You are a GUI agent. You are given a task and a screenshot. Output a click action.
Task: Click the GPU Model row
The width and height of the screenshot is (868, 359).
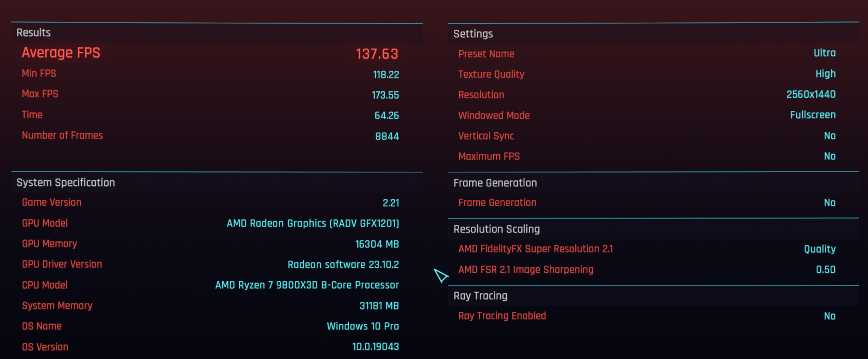(217, 223)
